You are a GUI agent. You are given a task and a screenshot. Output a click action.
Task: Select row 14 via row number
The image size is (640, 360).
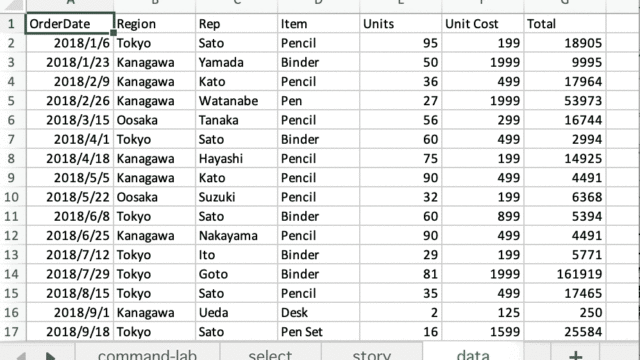coord(11,274)
